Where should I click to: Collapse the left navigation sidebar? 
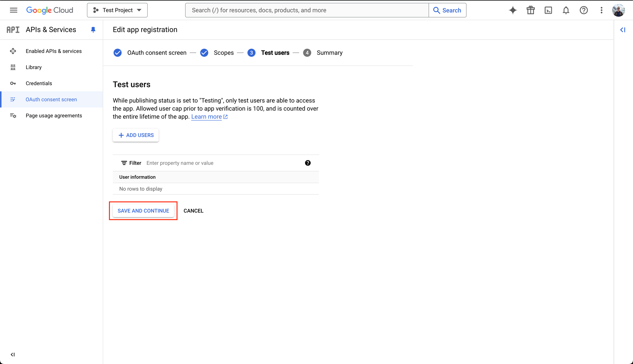[13, 354]
